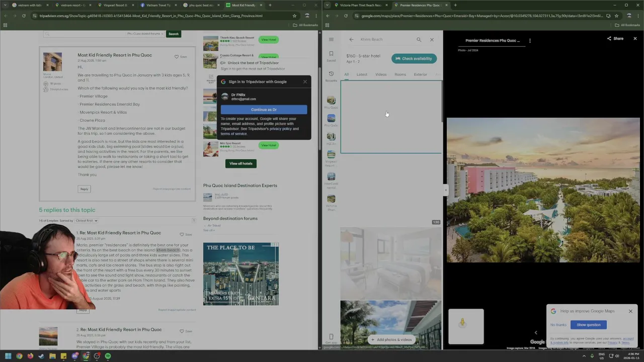Open the hotel bedroom photo thumbnail
This screenshot has height=362, width=644.
390,263
